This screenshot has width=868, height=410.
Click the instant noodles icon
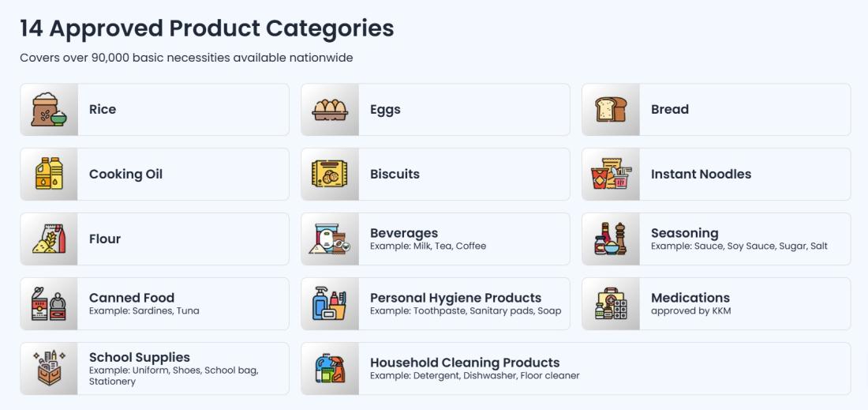611,174
